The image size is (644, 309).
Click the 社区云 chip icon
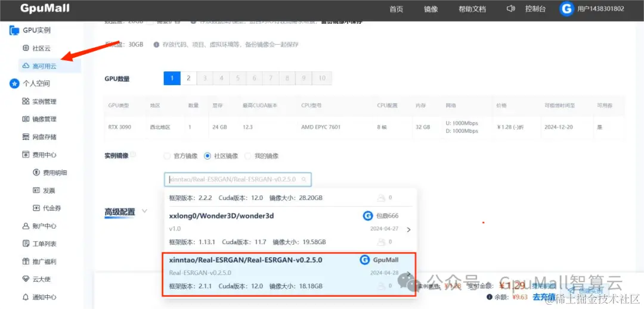click(26, 48)
